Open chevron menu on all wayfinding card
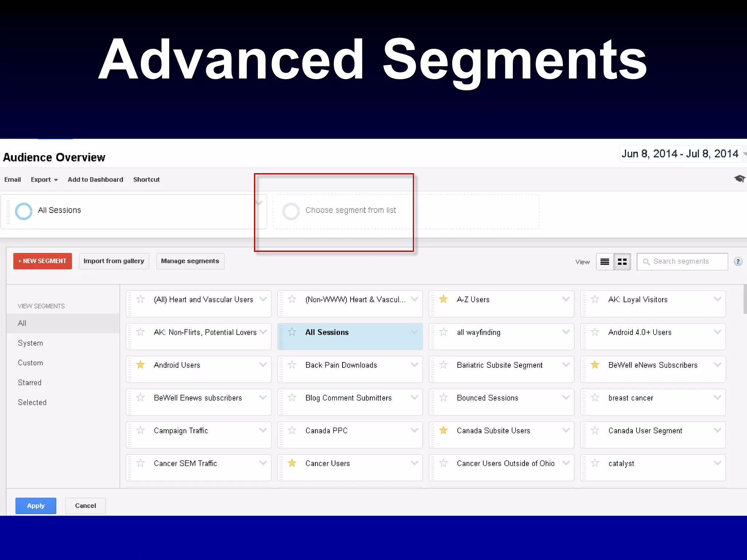Image resolution: width=747 pixels, height=560 pixels. [x=566, y=332]
